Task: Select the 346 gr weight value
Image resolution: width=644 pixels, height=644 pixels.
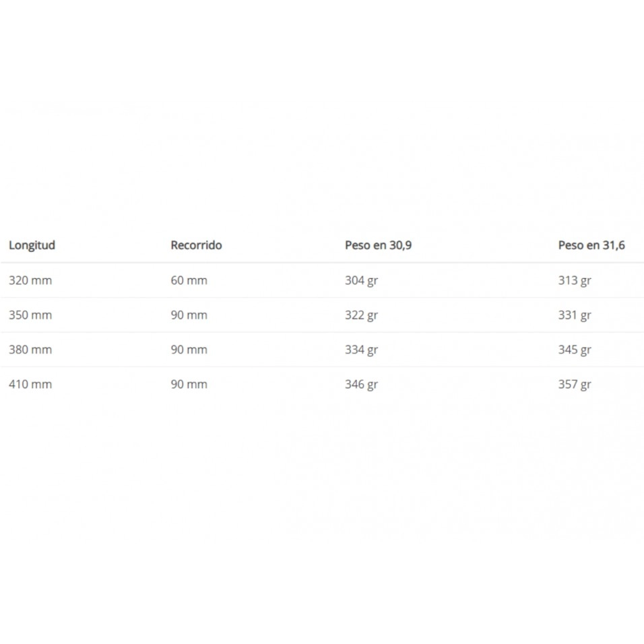Action: pos(361,385)
